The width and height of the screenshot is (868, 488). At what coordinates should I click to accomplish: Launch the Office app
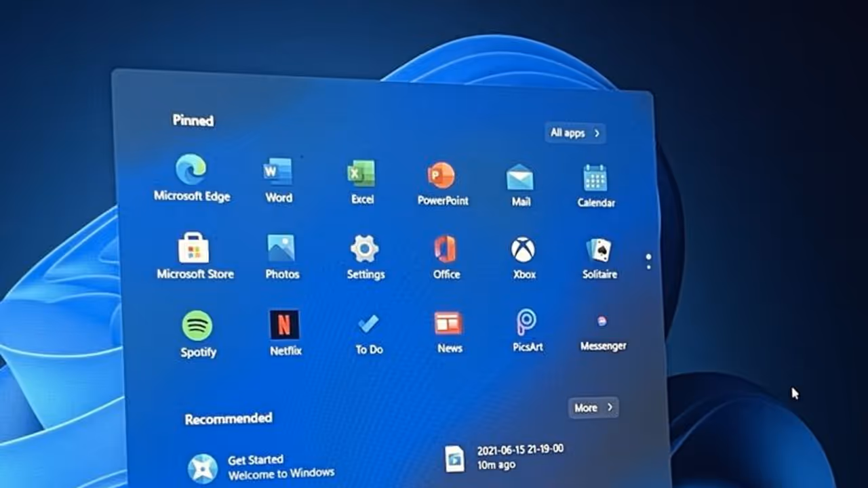click(446, 249)
